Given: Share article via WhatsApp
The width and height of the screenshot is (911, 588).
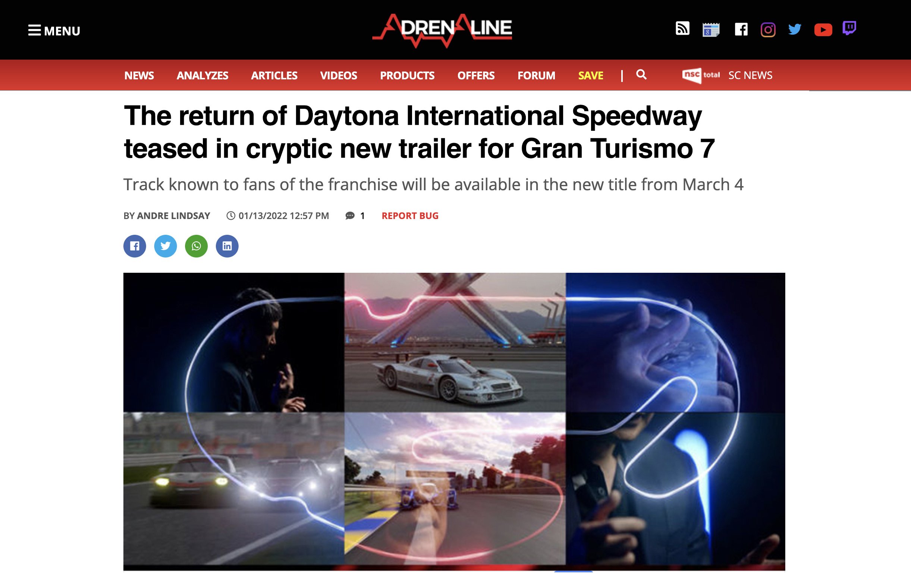Looking at the screenshot, I should (197, 246).
